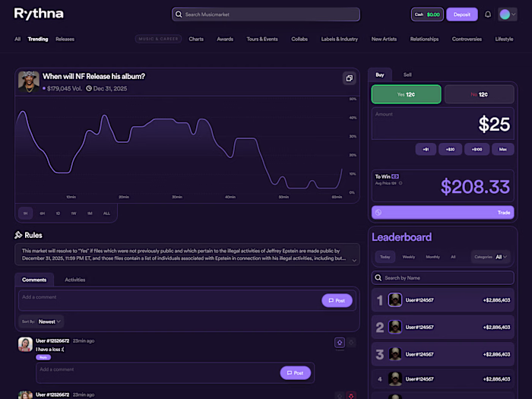This screenshot has width=532, height=399.
Task: Click the Trade button
Action: point(443,212)
